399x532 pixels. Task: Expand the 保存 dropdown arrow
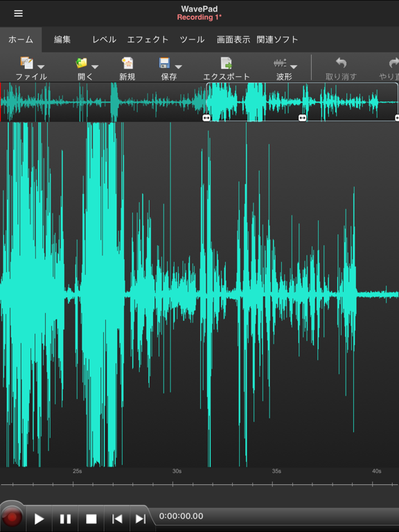[179, 66]
